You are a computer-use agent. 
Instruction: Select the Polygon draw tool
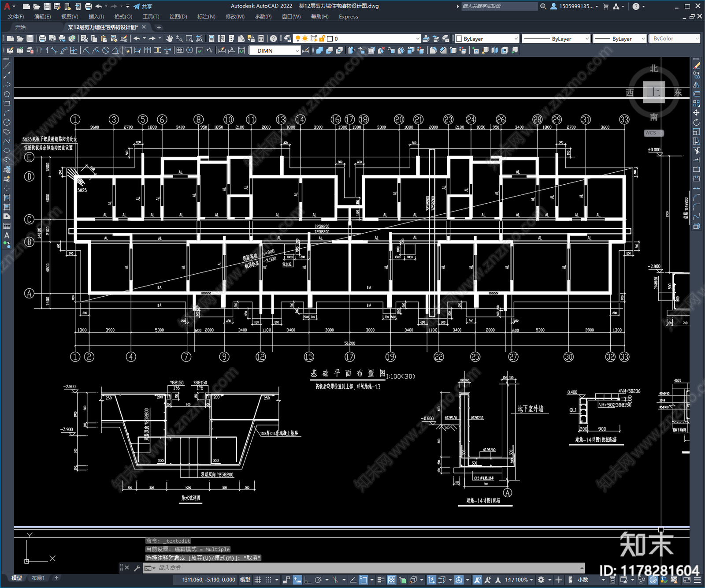(x=7, y=94)
